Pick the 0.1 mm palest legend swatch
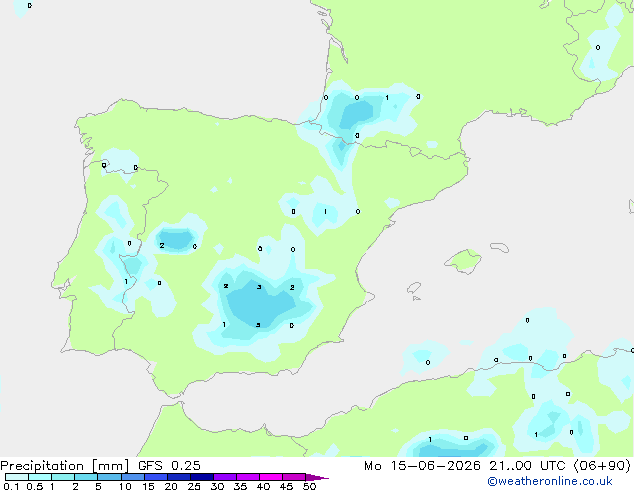634x490 pixels. [x=17, y=477]
